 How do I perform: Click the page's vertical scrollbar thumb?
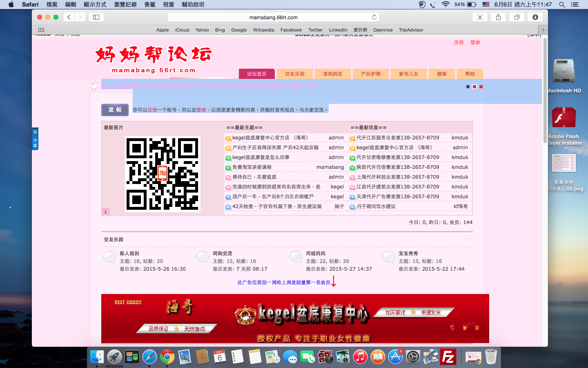(x=545, y=90)
